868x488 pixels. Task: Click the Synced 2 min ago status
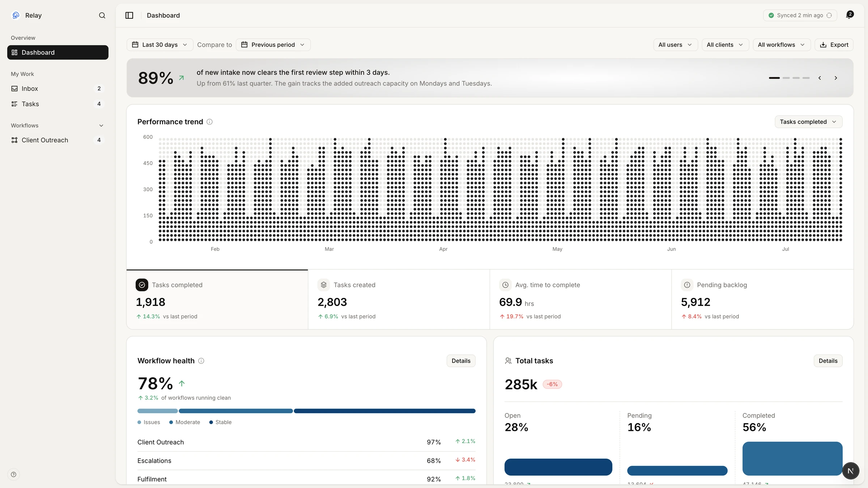pos(800,15)
